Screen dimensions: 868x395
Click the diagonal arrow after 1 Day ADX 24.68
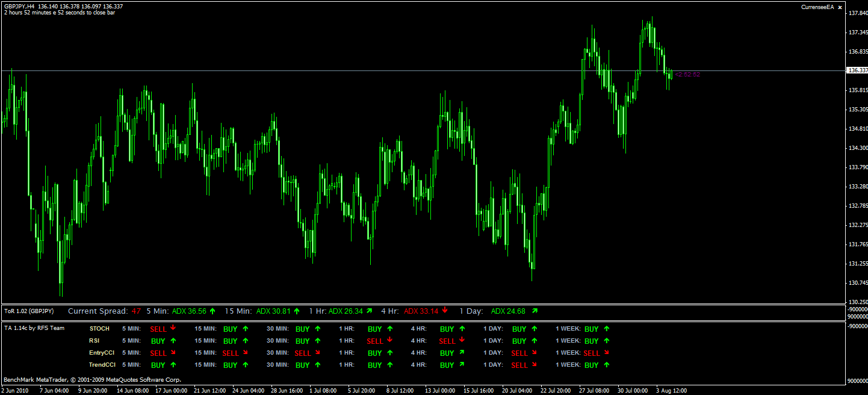pyautogui.click(x=535, y=311)
